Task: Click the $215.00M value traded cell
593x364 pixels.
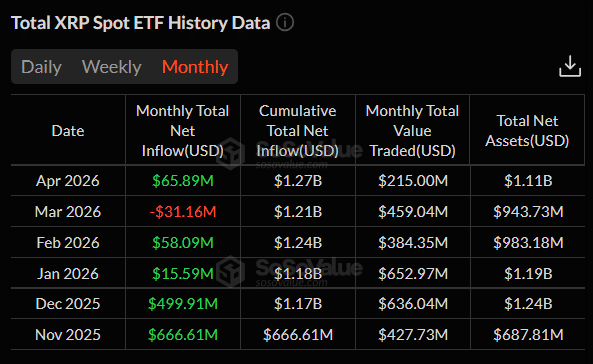Action: pyautogui.click(x=413, y=181)
